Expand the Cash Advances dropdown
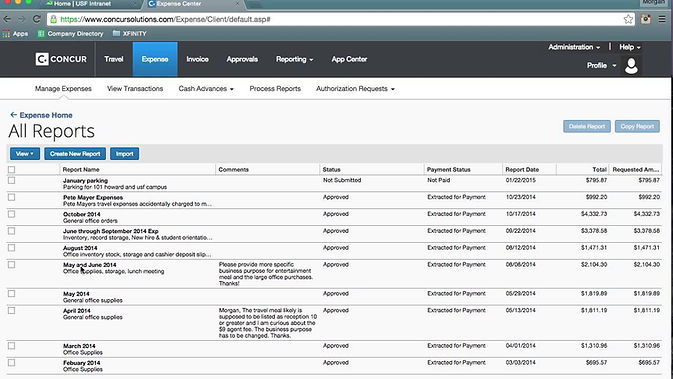Image resolution: width=673 pixels, height=379 pixels. [x=206, y=89]
